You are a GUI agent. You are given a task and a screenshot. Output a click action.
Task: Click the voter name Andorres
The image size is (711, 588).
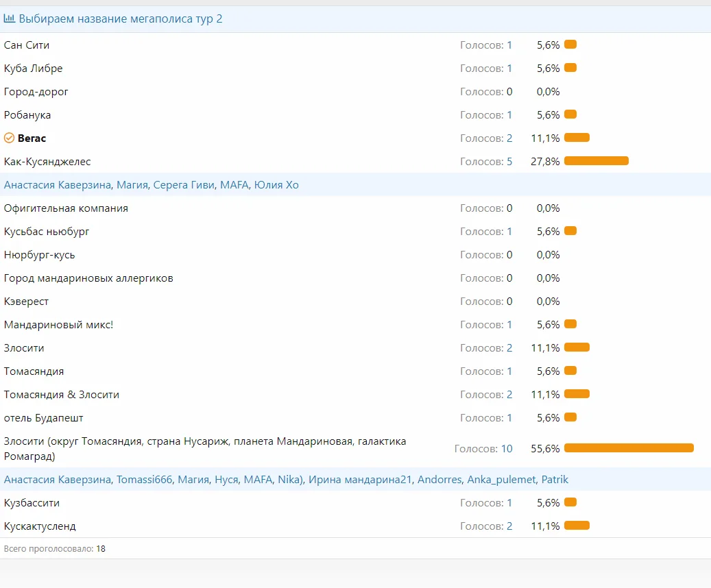[x=440, y=480]
